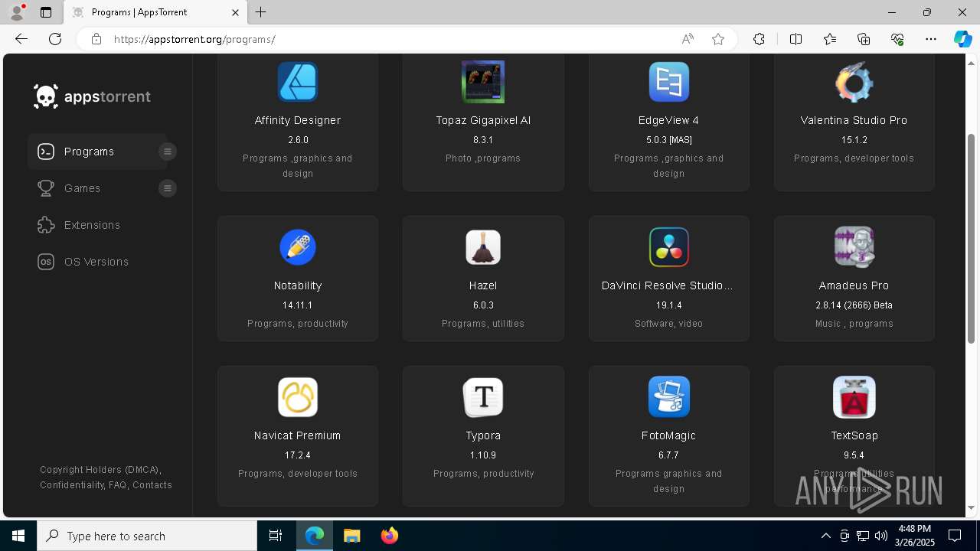
Task: Click the browser Back arrow
Action: pos(21,39)
